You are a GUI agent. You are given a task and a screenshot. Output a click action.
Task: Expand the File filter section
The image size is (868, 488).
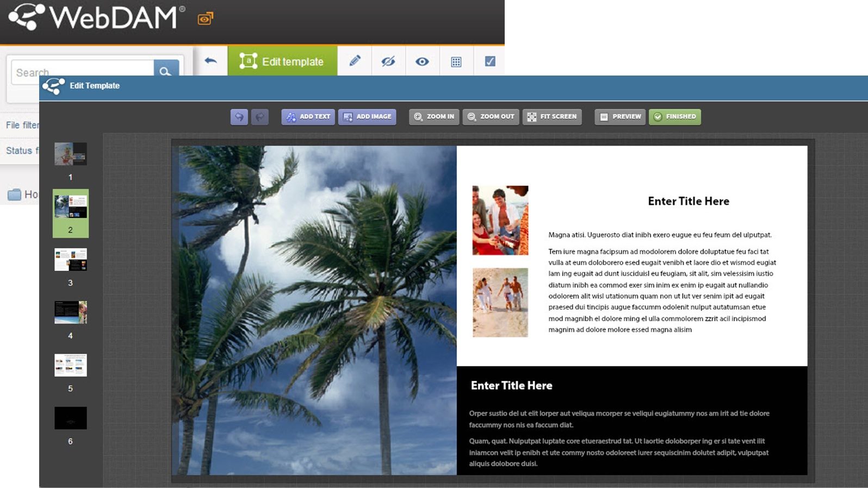click(x=22, y=125)
